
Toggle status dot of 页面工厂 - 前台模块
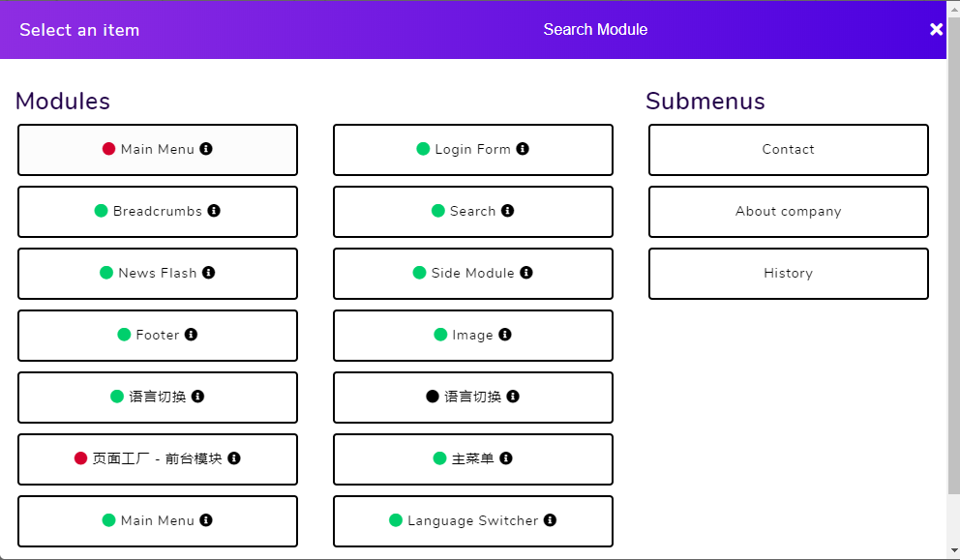click(x=80, y=458)
